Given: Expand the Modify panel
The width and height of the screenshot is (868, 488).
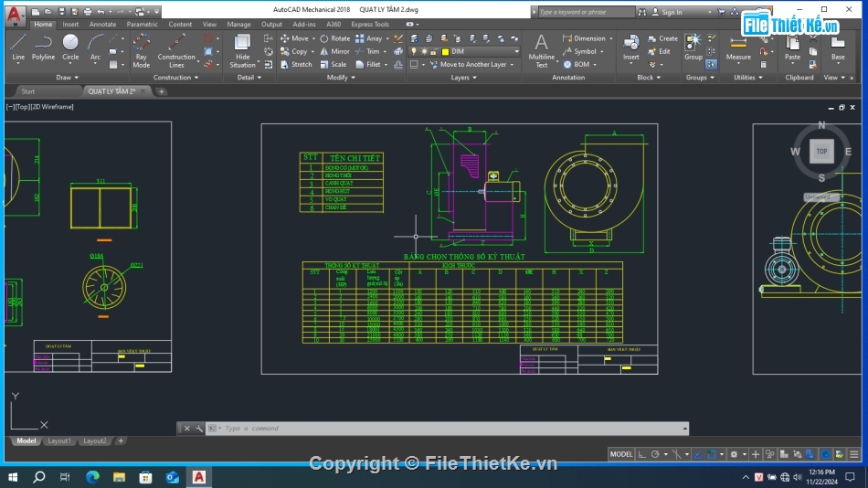Looking at the screenshot, I should pos(341,78).
